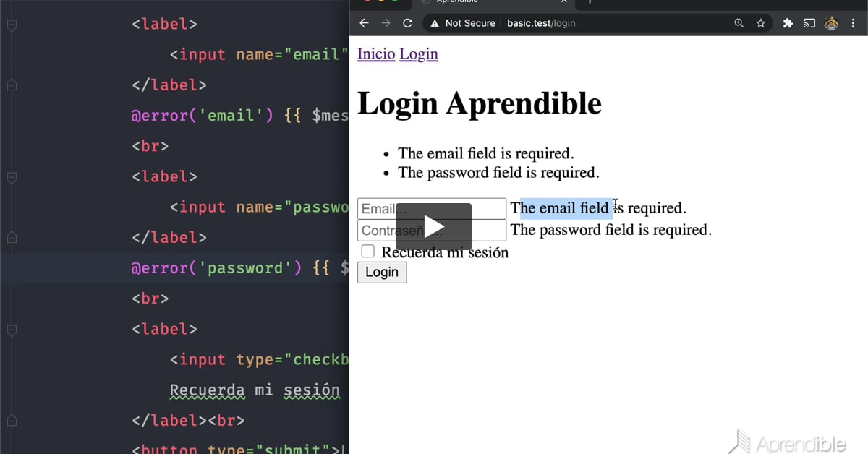This screenshot has height=454, width=868.
Task: Click the 'Login Aprendible' heading
Action: [x=480, y=103]
